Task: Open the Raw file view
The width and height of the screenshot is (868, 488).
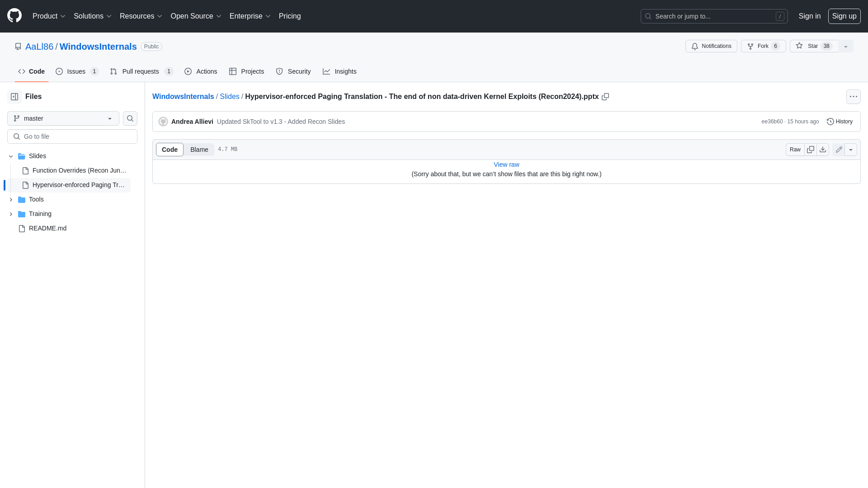Action: (795, 150)
